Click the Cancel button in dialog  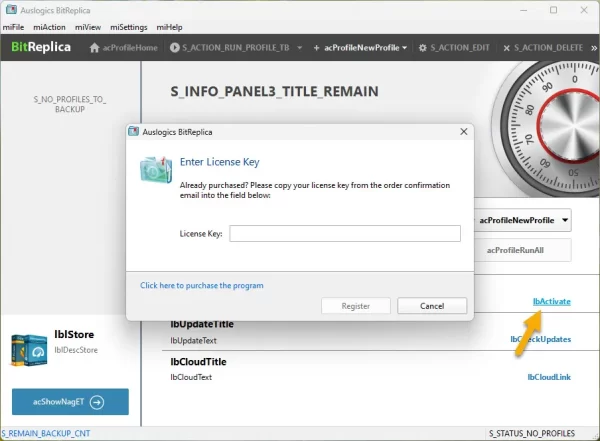pos(432,306)
